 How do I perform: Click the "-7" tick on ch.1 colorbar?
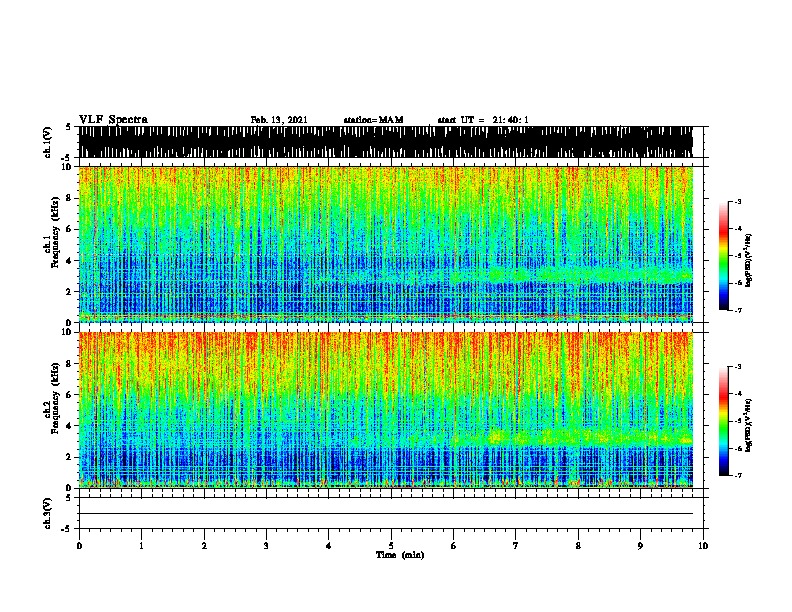click(x=738, y=310)
